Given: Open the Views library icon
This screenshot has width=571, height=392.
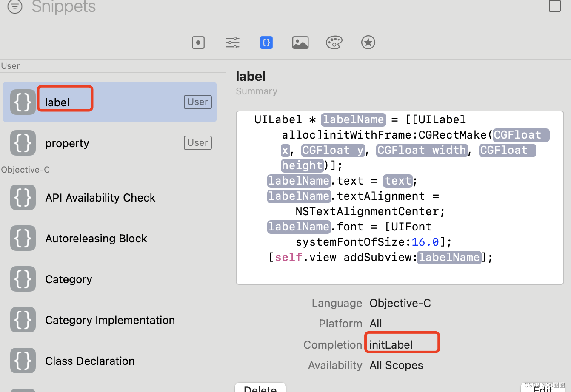Looking at the screenshot, I should coord(198,42).
